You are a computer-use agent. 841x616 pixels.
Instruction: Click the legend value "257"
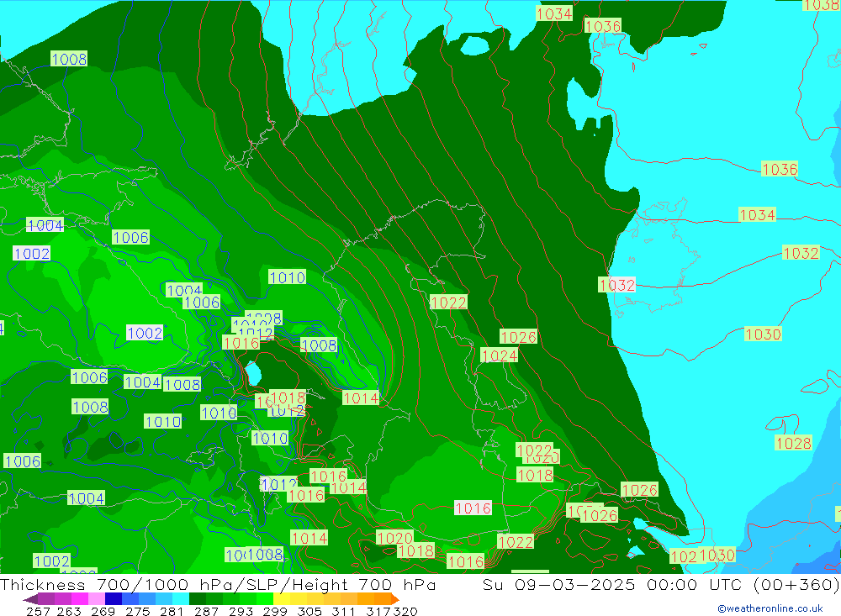[38, 611]
